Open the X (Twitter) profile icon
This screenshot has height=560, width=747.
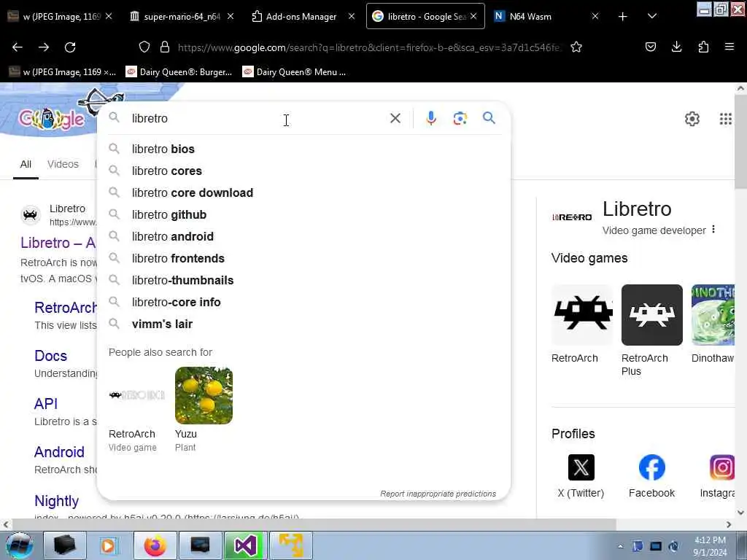pos(581,467)
